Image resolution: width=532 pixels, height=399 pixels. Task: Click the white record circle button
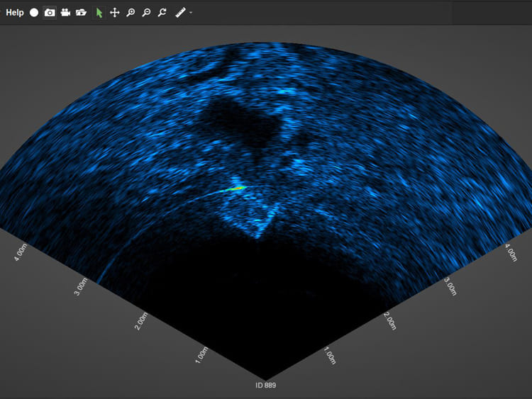(x=34, y=13)
